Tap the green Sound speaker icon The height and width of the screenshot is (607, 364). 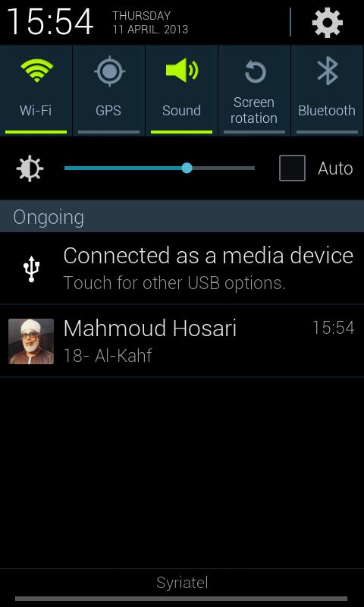182,70
